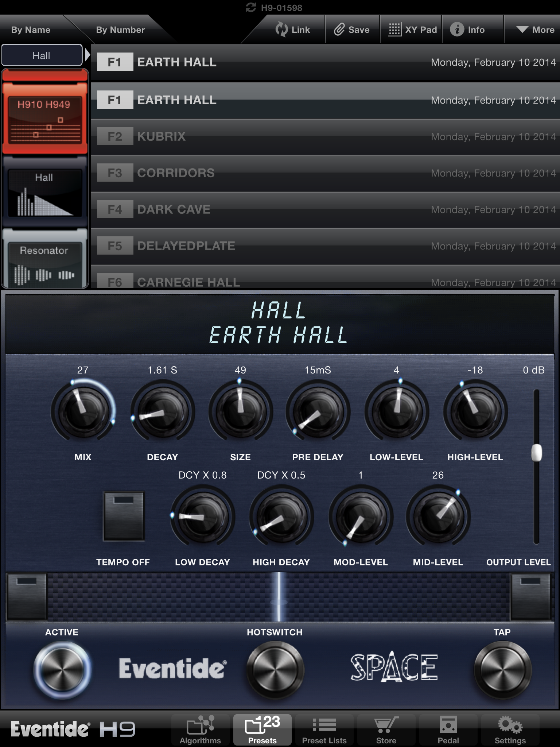The width and height of the screenshot is (560, 747).
Task: Open the Presets tab
Action: tap(262, 729)
